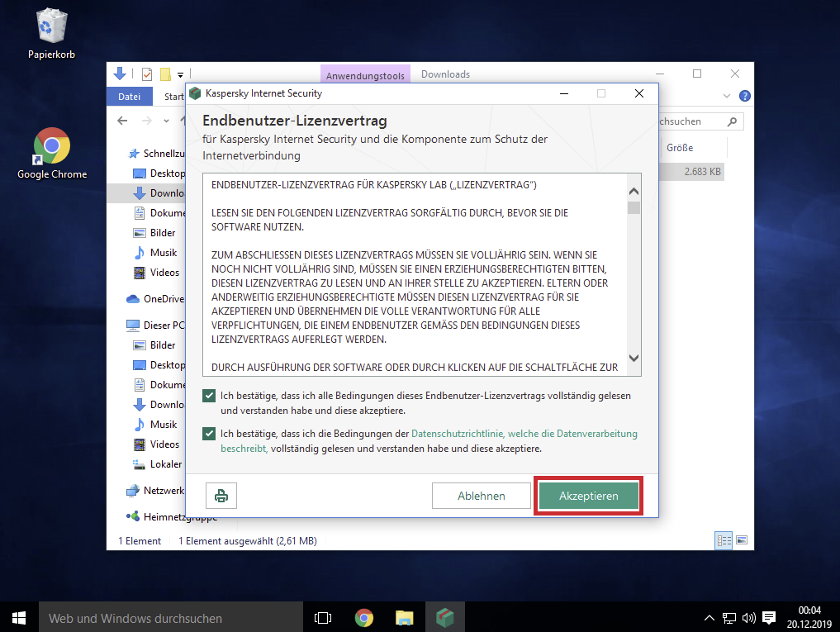Click the volume tray icon
Screen dimensions: 840x632
pyautogui.click(x=749, y=618)
